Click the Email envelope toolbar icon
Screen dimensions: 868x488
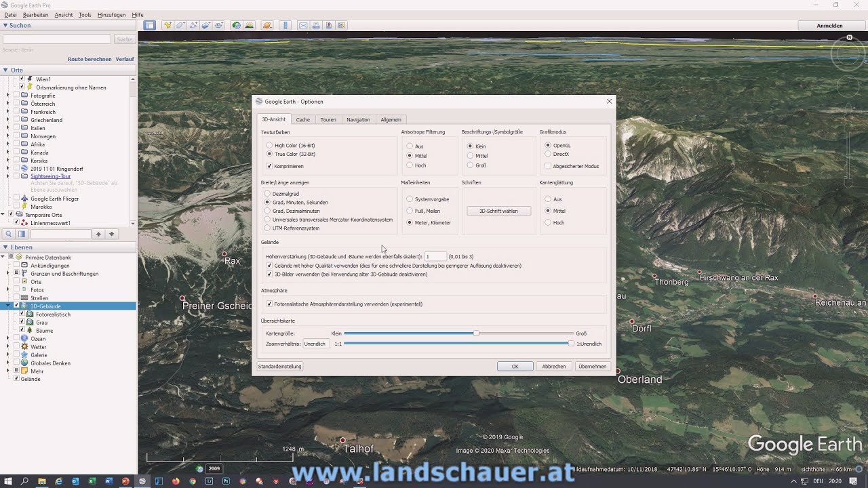pos(303,26)
